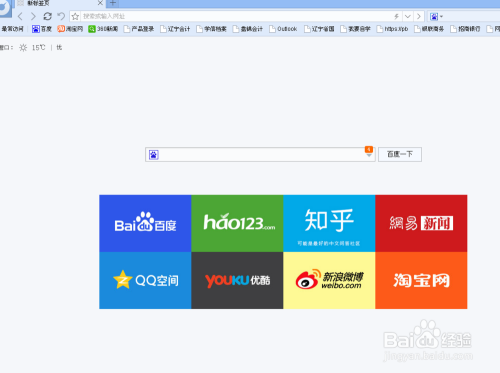Click the Baidu paw icon in search box
The height and width of the screenshot is (373, 500).
[154, 155]
